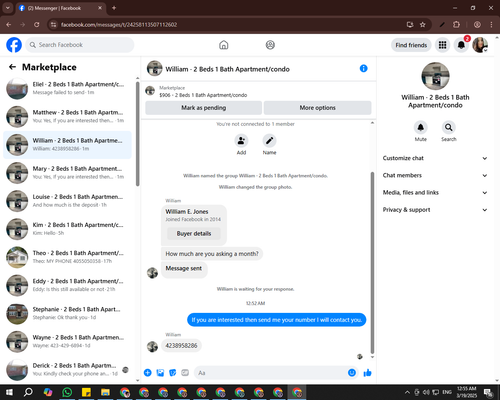Open the emoji picker in message box
This screenshot has width=500, height=400.
pyautogui.click(x=352, y=373)
